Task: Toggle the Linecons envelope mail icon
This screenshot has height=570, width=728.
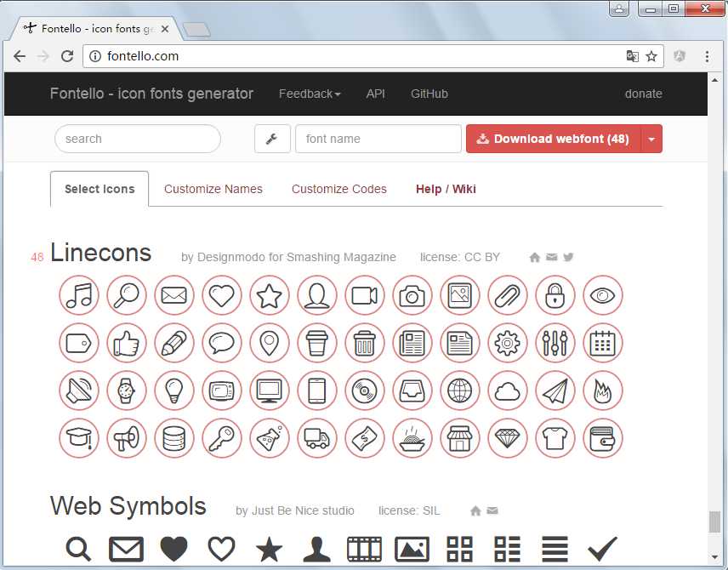Action: (x=174, y=295)
